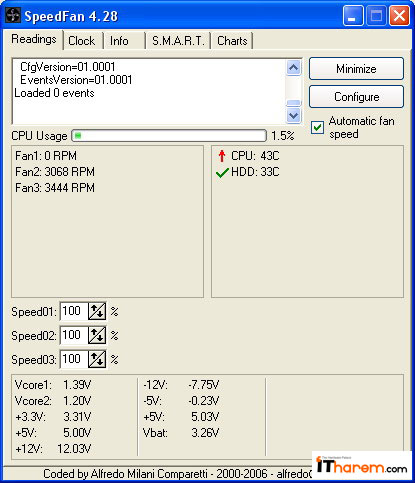Click the +12V 12.03V voltage reading
This screenshot has height=483, width=415.
pyautogui.click(x=53, y=449)
